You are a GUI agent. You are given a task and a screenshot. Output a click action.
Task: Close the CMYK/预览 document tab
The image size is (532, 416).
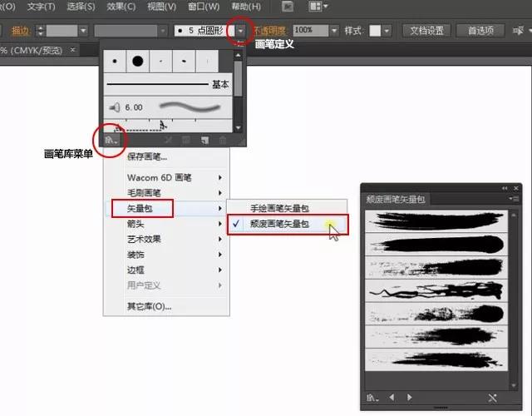pyautogui.click(x=72, y=50)
